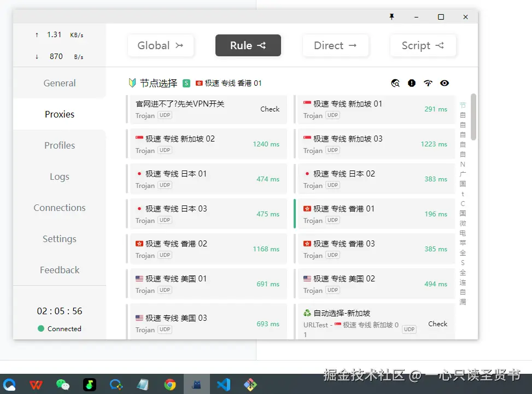The width and height of the screenshot is (532, 394).
Task: Open Clash cat icon in taskbar
Action: click(x=197, y=385)
